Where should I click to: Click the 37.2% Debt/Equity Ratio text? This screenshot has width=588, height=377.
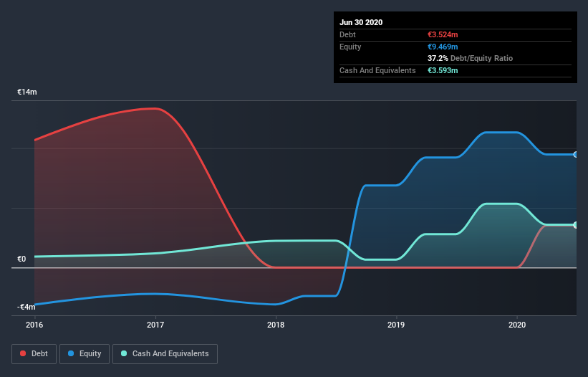point(471,58)
